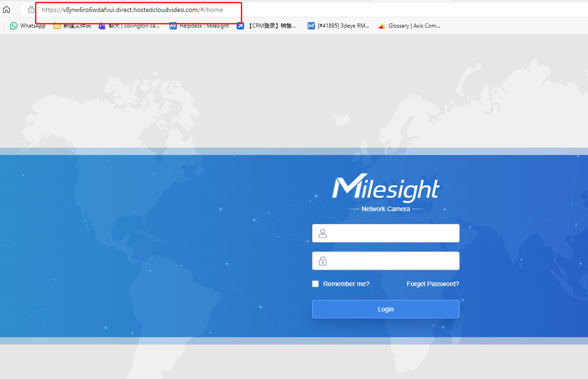The height and width of the screenshot is (379, 588).
Task: Open the Helpdesk : Milesight bookmark
Action: (x=199, y=26)
